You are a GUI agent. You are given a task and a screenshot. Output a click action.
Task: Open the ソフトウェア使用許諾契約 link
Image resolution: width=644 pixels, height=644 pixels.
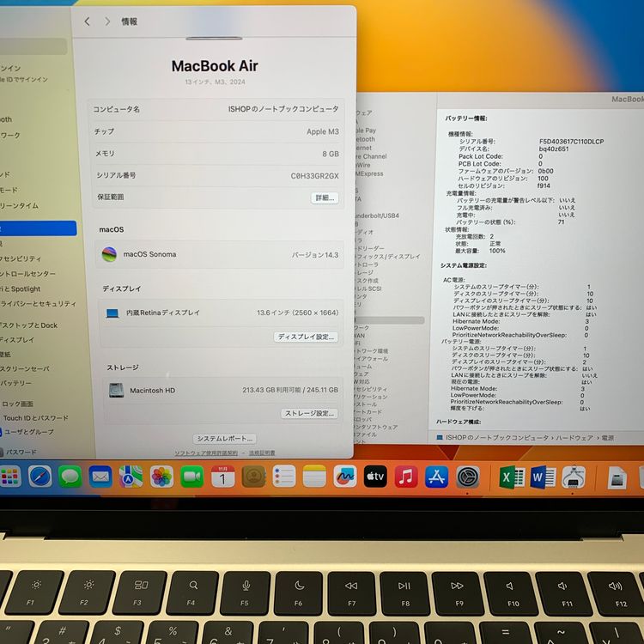click(206, 453)
